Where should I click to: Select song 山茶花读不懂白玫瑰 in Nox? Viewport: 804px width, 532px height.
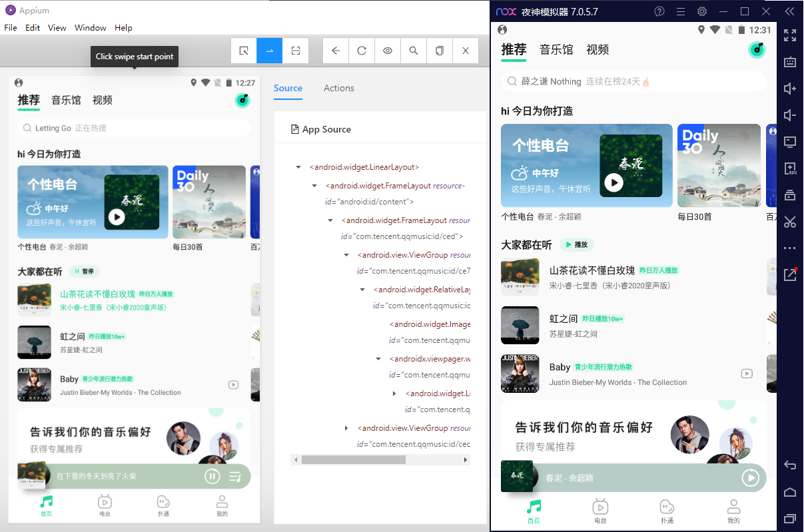tap(592, 270)
